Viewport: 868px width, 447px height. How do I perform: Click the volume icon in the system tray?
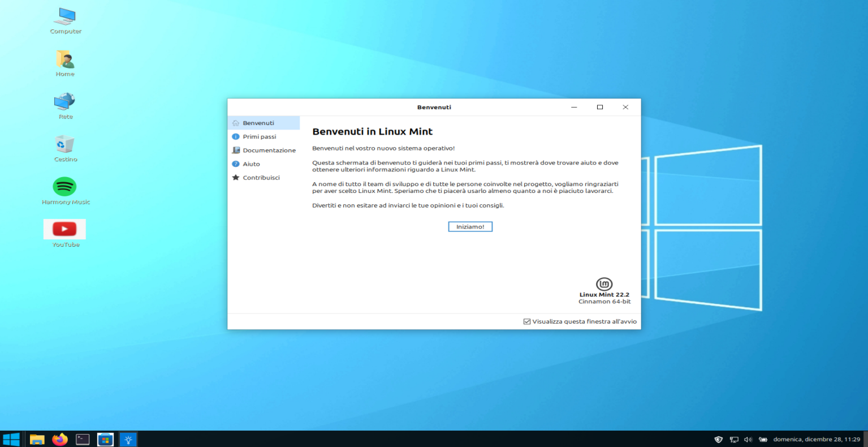click(748, 439)
